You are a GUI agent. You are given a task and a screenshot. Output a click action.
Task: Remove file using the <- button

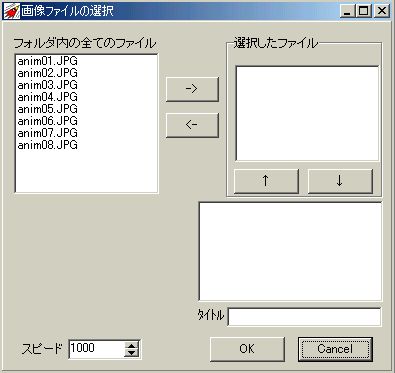click(x=192, y=125)
